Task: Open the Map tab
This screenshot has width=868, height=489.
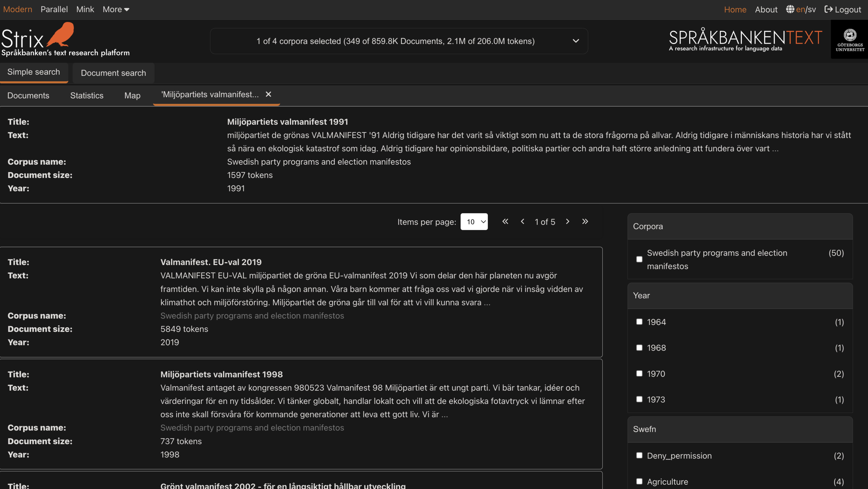Action: pos(132,96)
